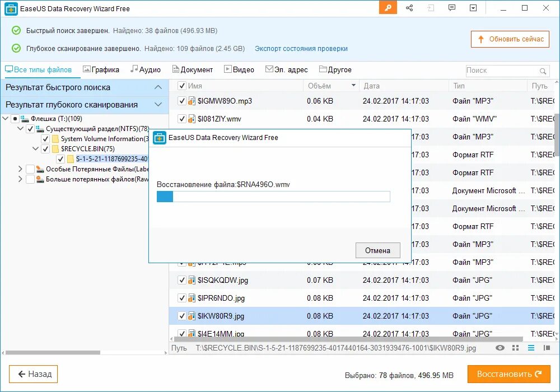
Task: Switch to thumbnail grid view
Action: [x=515, y=348]
